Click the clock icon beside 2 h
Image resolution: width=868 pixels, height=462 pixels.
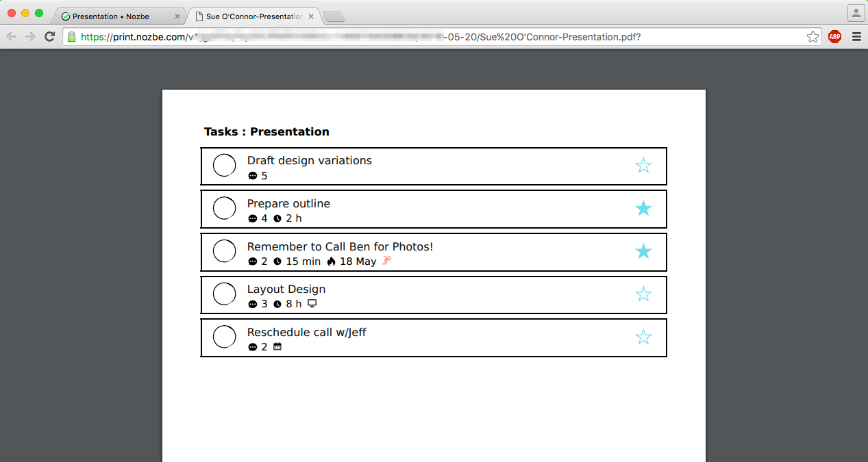[x=277, y=219]
